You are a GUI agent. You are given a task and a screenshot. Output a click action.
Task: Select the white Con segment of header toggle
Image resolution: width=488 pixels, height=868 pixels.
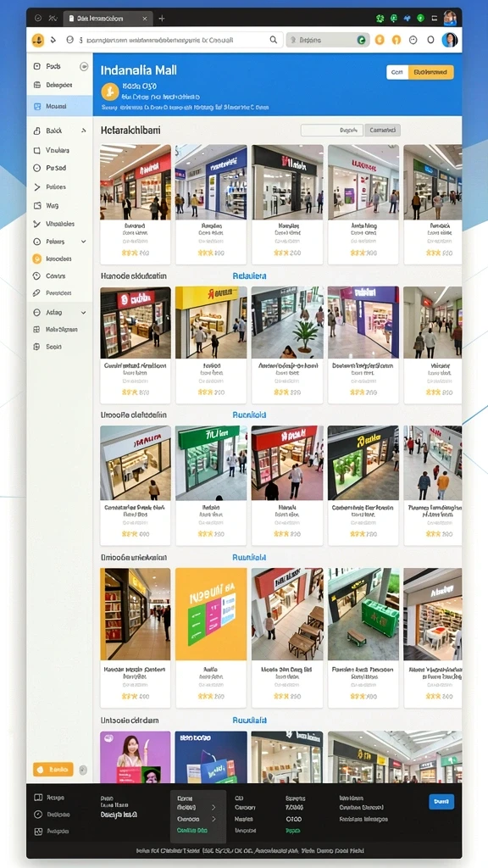(x=397, y=72)
